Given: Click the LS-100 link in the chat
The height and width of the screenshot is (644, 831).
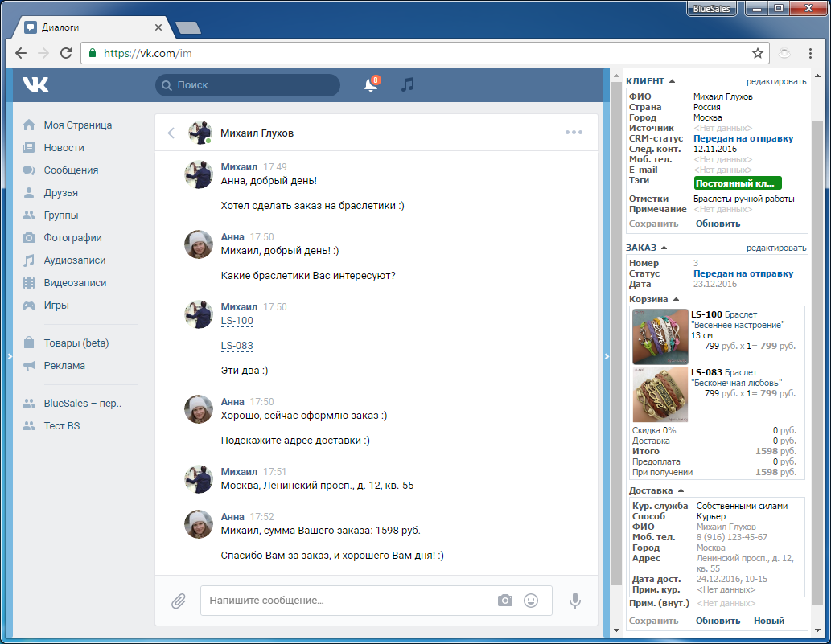Looking at the screenshot, I should 237,321.
